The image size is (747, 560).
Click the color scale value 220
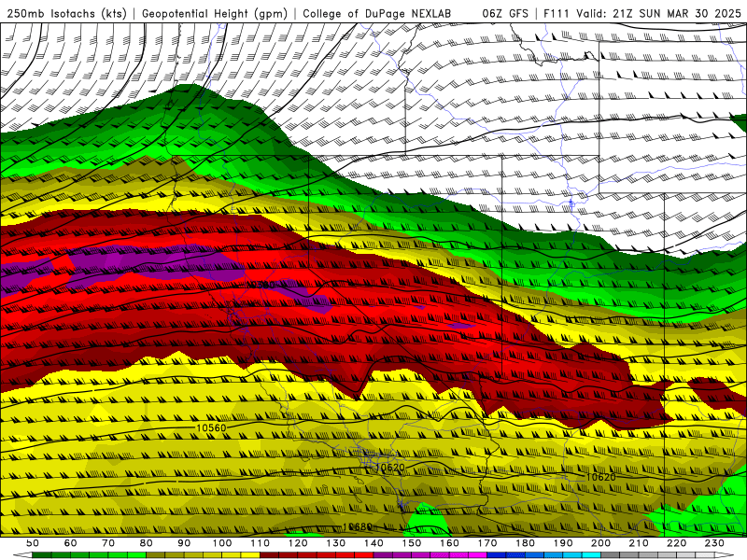[676, 543]
